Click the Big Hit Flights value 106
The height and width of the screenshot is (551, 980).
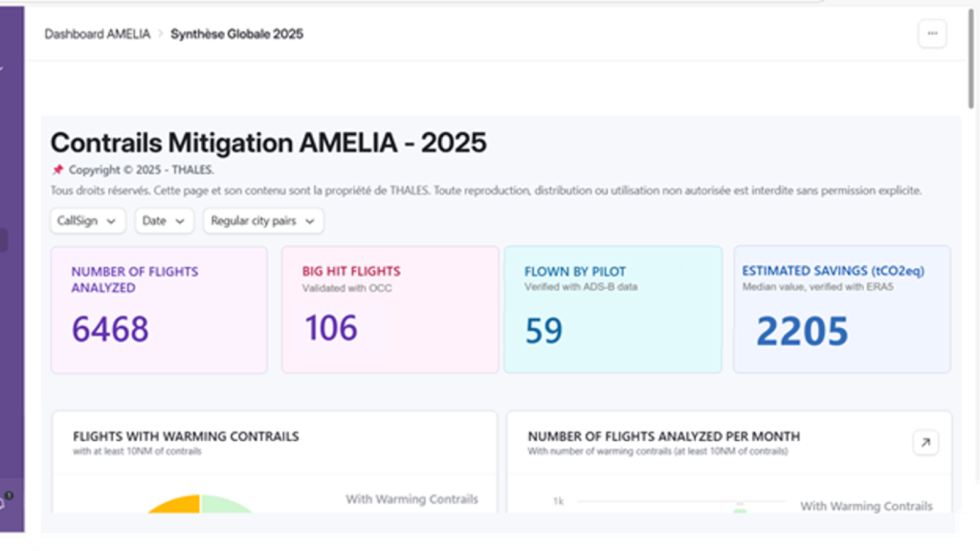click(330, 328)
